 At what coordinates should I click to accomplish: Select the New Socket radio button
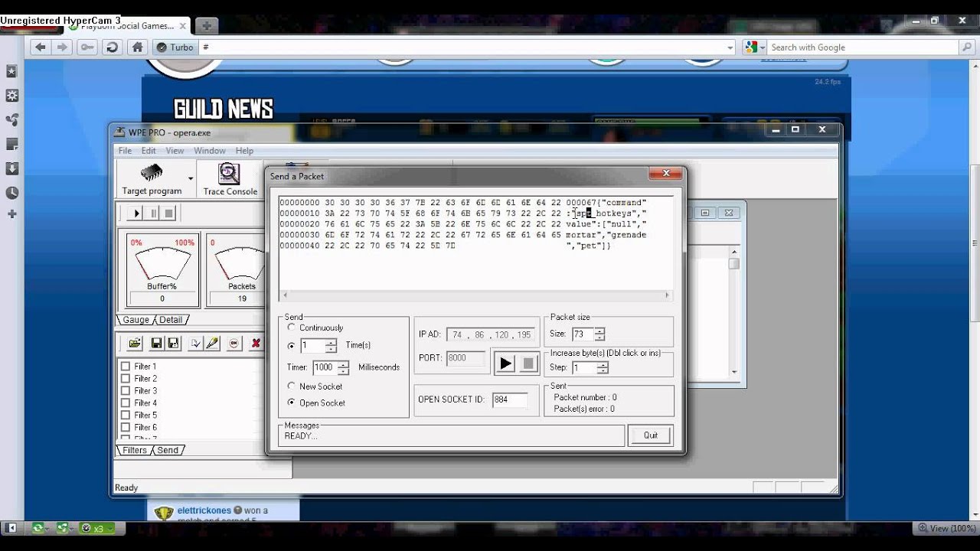[x=291, y=386]
